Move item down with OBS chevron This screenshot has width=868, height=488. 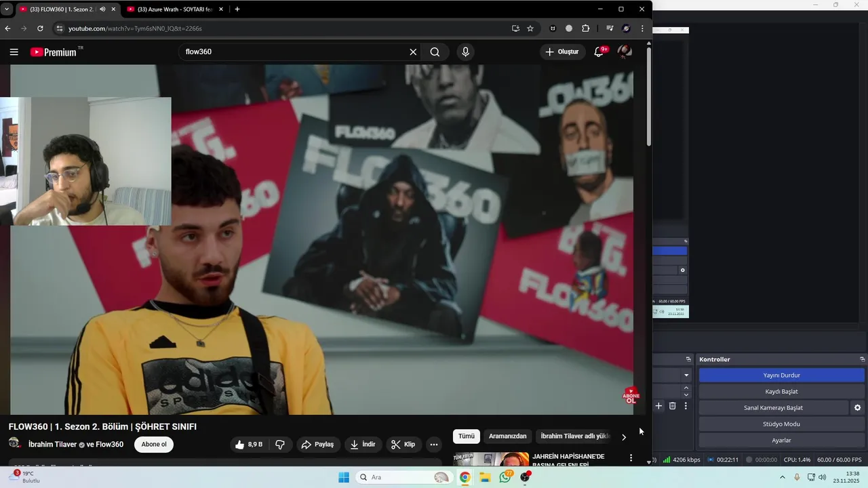pyautogui.click(x=686, y=395)
